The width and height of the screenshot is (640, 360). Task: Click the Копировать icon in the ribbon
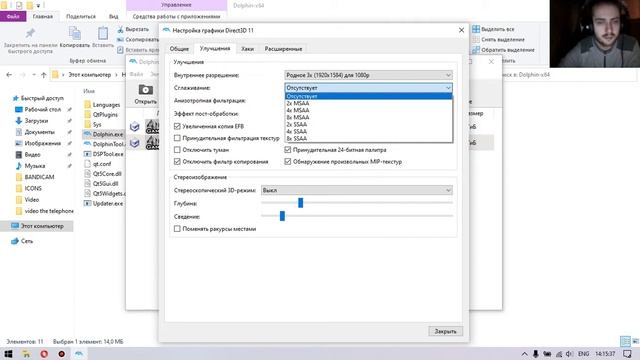75,34
